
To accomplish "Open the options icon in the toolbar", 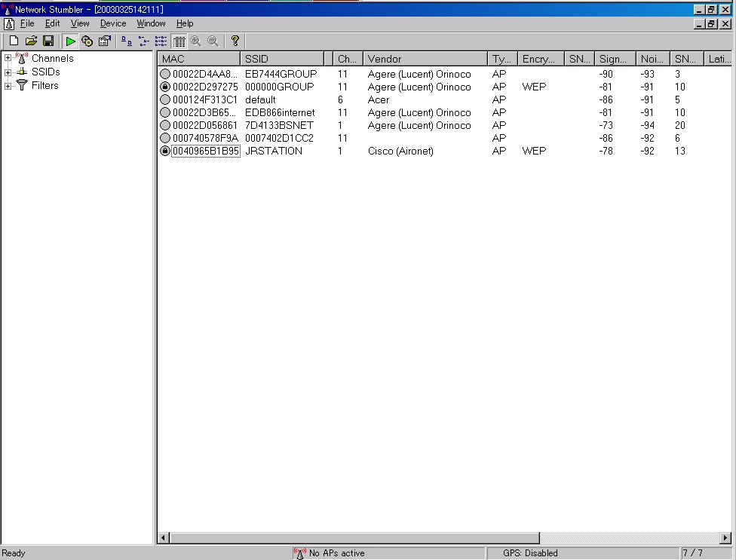I will pos(105,41).
